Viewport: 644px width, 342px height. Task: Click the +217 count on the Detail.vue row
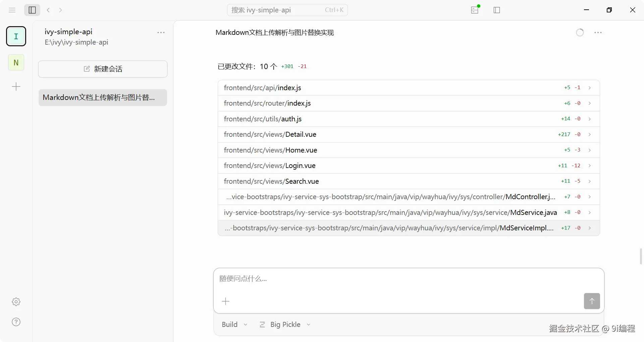pyautogui.click(x=564, y=134)
